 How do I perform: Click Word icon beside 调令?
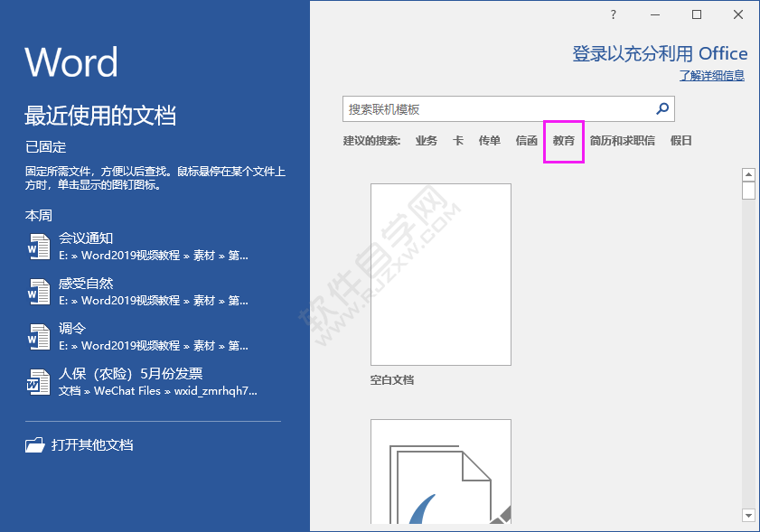39,337
